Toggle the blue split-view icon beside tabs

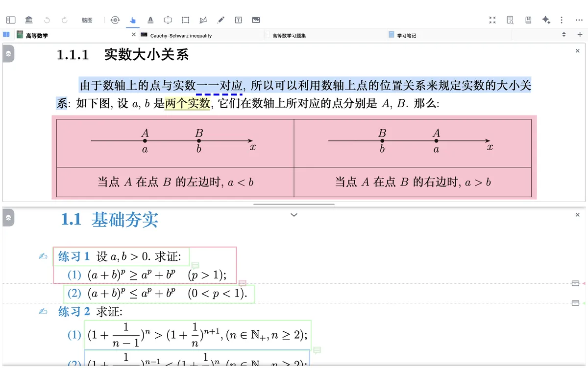point(6,35)
